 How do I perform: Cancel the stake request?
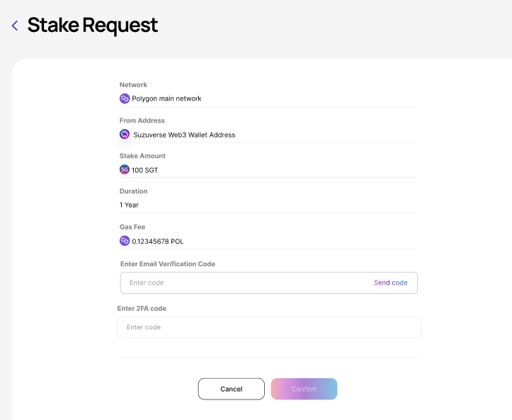click(231, 389)
